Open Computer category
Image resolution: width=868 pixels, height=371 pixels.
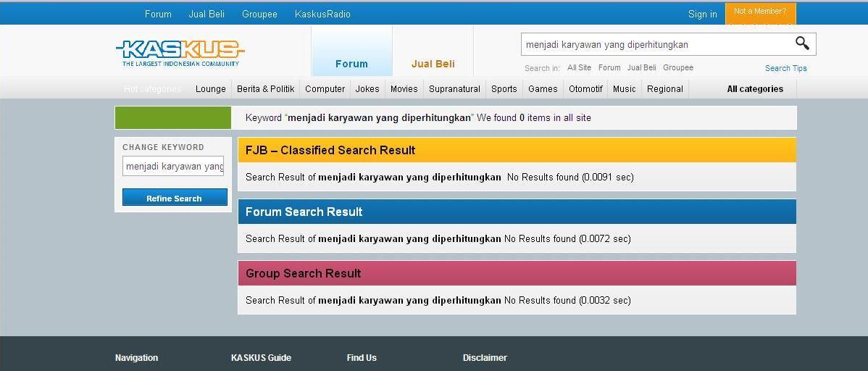pyautogui.click(x=325, y=88)
